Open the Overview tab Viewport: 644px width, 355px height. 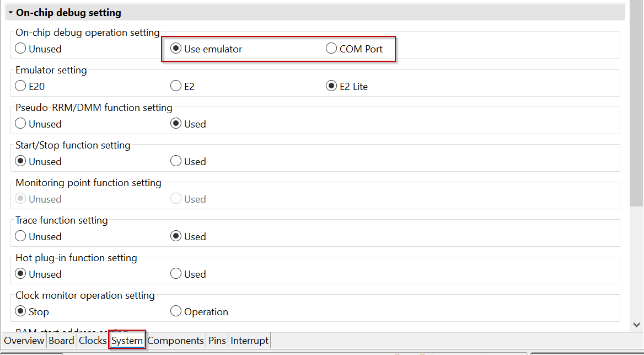point(24,341)
